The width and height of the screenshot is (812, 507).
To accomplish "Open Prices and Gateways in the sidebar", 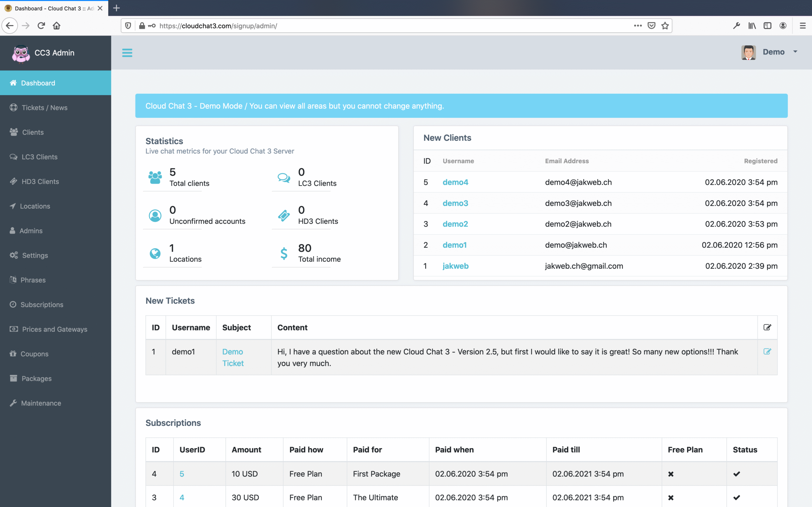I will (54, 329).
